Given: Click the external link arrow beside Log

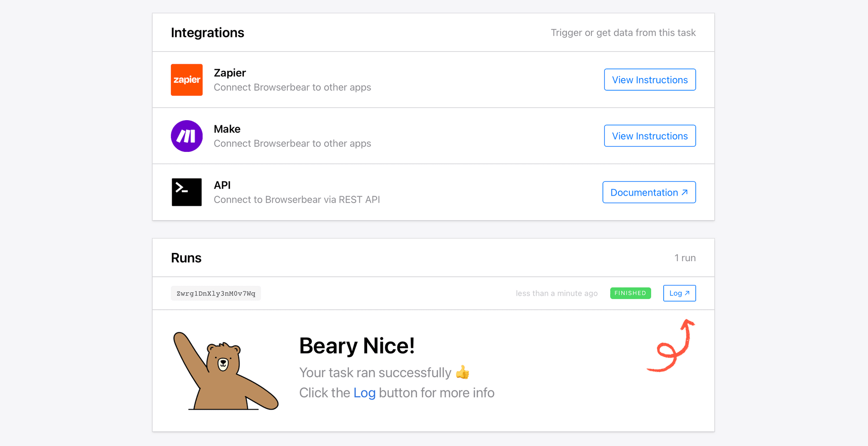Looking at the screenshot, I should (x=687, y=293).
